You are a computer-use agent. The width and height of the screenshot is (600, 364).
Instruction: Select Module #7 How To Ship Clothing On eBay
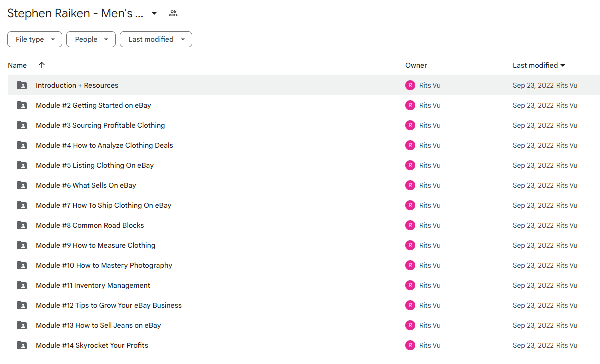(103, 205)
